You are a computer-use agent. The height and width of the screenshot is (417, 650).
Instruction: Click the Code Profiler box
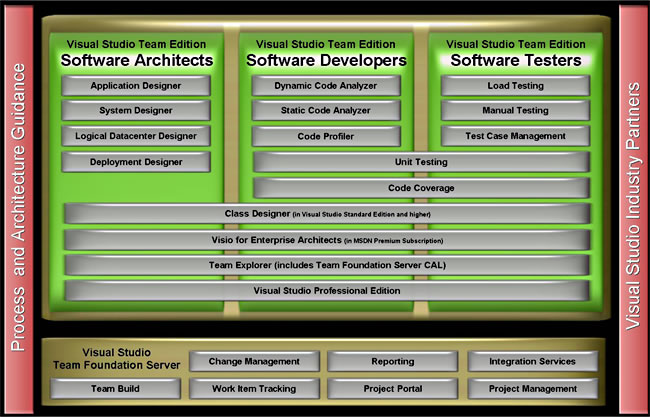click(326, 136)
